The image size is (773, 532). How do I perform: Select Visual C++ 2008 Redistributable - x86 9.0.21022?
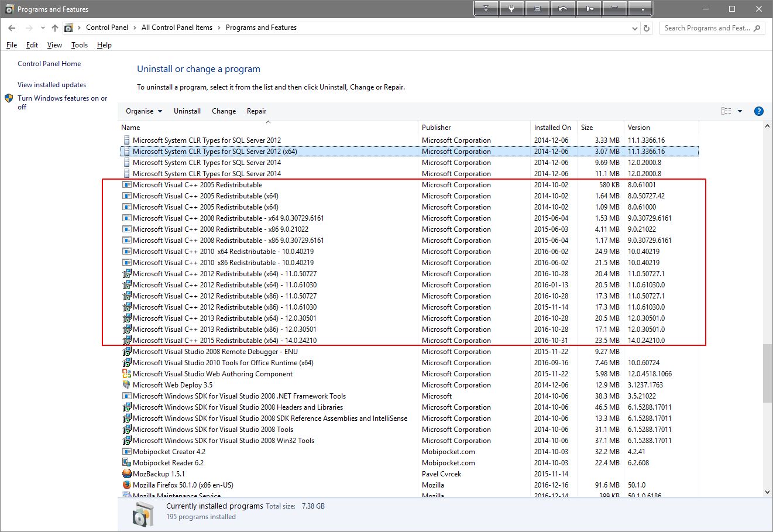click(x=409, y=229)
